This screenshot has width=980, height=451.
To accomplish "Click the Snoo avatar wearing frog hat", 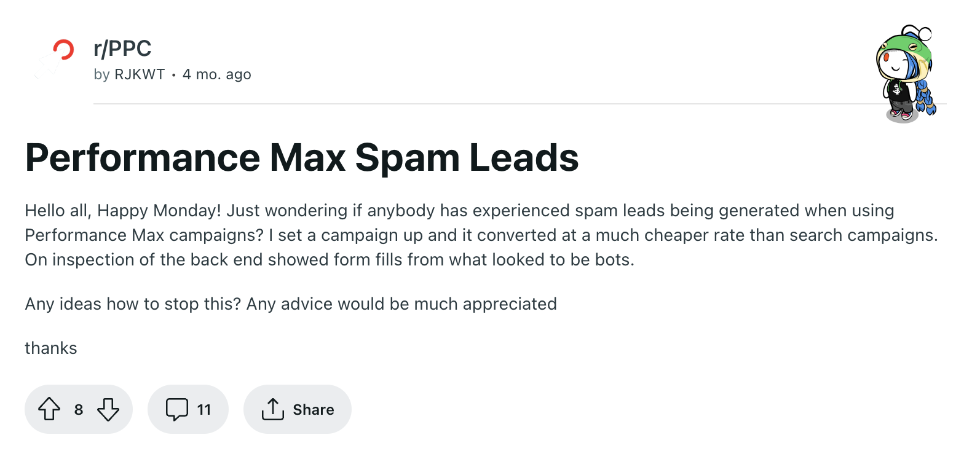I will [905, 73].
